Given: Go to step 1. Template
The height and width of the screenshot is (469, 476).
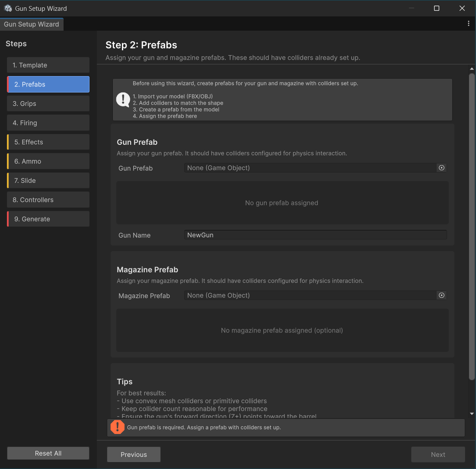Looking at the screenshot, I should (48, 65).
